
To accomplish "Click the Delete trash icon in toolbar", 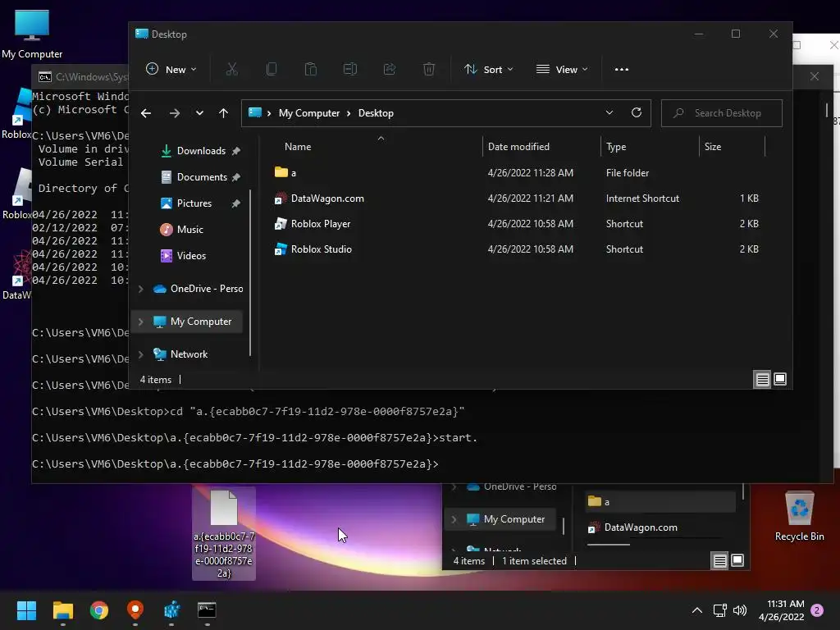I will (428, 69).
